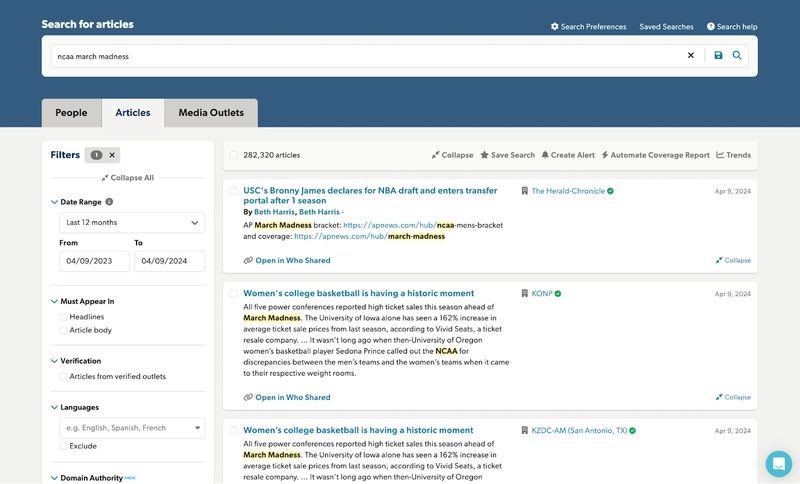Collapse the Must Appear In section
The image size is (800, 484).
(x=54, y=301)
